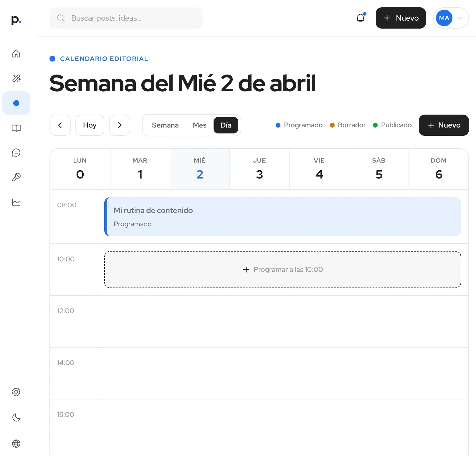The width and height of the screenshot is (476, 456).
Task: Select the active calendar dot icon
Action: pos(16,103)
